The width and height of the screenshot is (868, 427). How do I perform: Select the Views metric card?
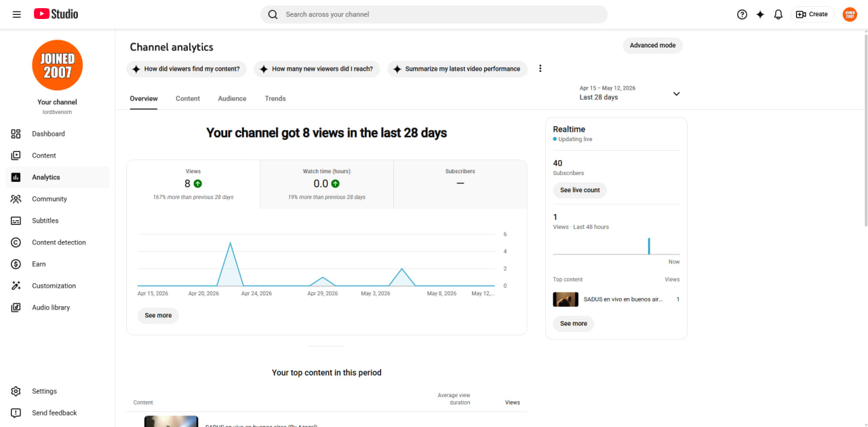coord(193,185)
